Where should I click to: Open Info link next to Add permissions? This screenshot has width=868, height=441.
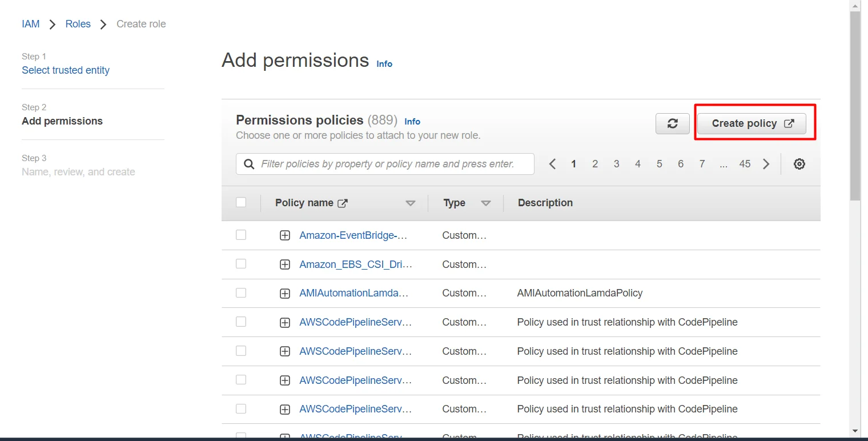[384, 64]
